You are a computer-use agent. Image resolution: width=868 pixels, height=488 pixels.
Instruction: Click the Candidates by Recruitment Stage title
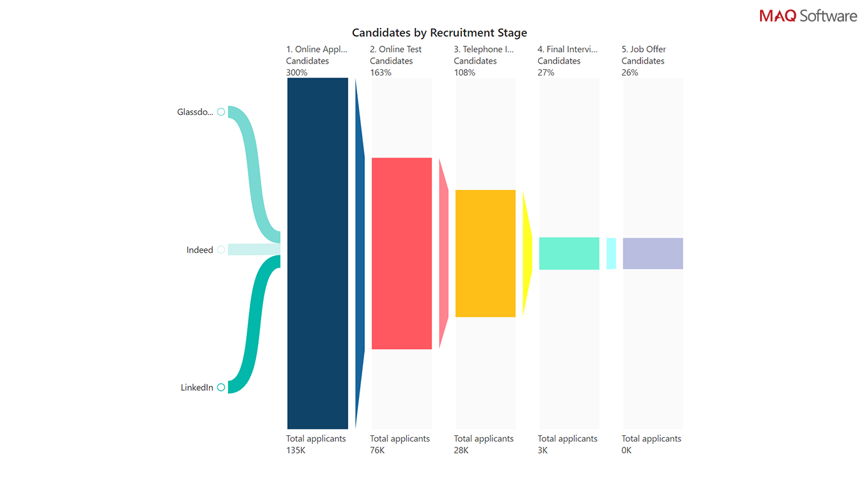(x=439, y=32)
